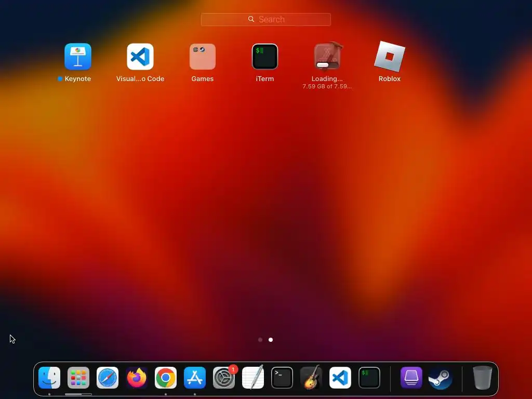Screen dimensions: 532x399
Task: Open the Games folder
Action: [203, 56]
